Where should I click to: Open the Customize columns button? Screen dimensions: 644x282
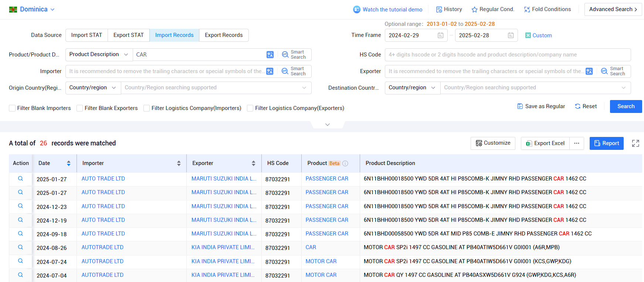coord(493,143)
